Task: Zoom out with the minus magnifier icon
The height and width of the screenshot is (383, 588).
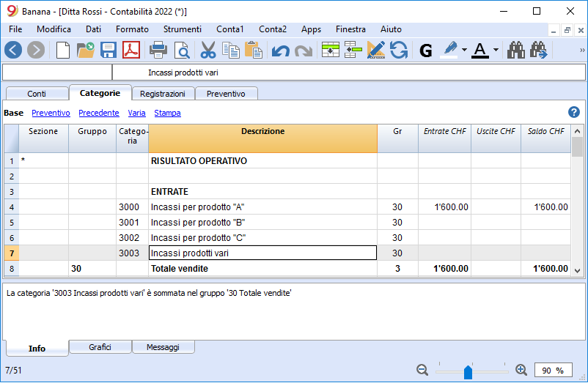Action: (422, 370)
